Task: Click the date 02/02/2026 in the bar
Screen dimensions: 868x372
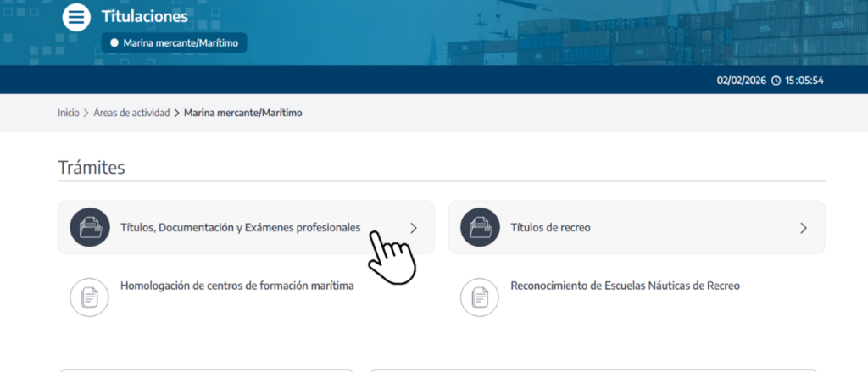Action: 741,81
